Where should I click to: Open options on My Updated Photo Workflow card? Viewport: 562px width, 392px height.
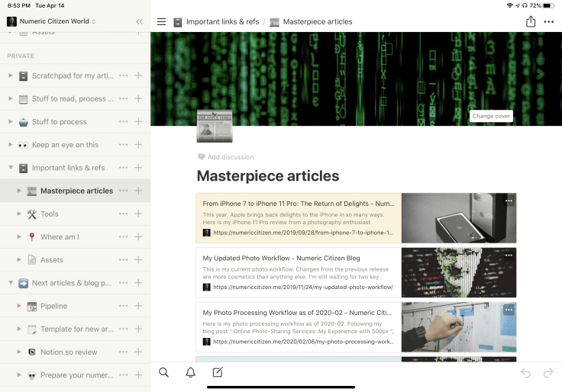pyautogui.click(x=509, y=255)
